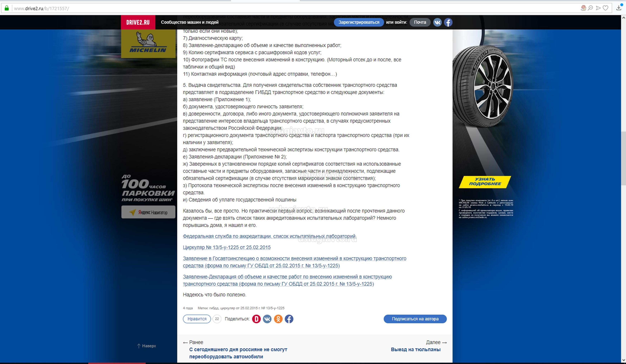This screenshot has height=364, width=626.
Task: Click the zoom-out magnifier in address bar
Action: point(590,8)
